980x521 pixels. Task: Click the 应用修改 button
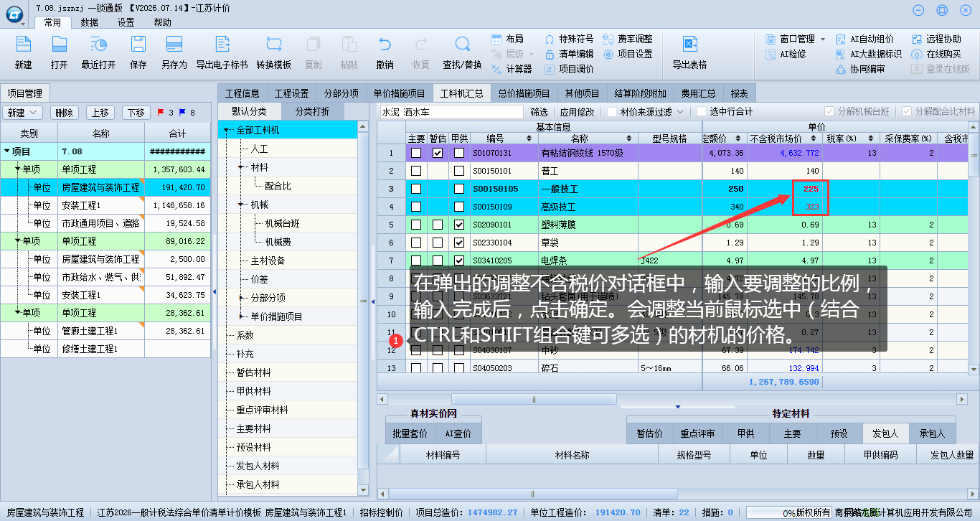(578, 112)
